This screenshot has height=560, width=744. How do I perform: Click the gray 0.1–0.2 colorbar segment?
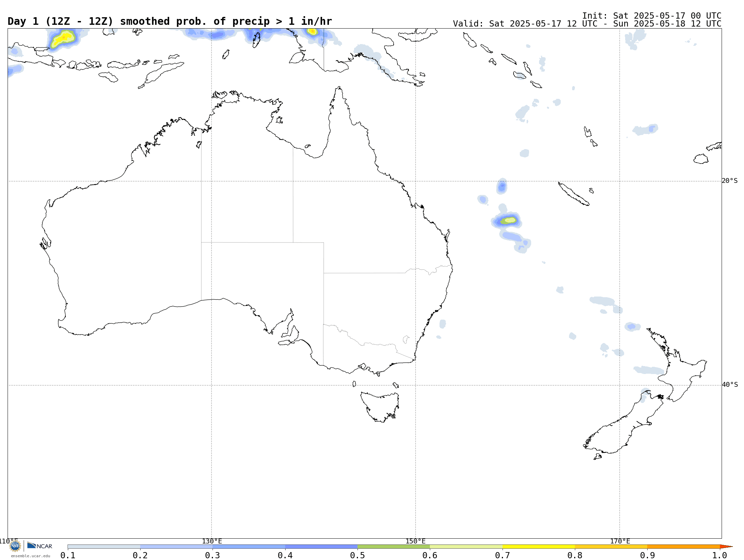point(104,547)
